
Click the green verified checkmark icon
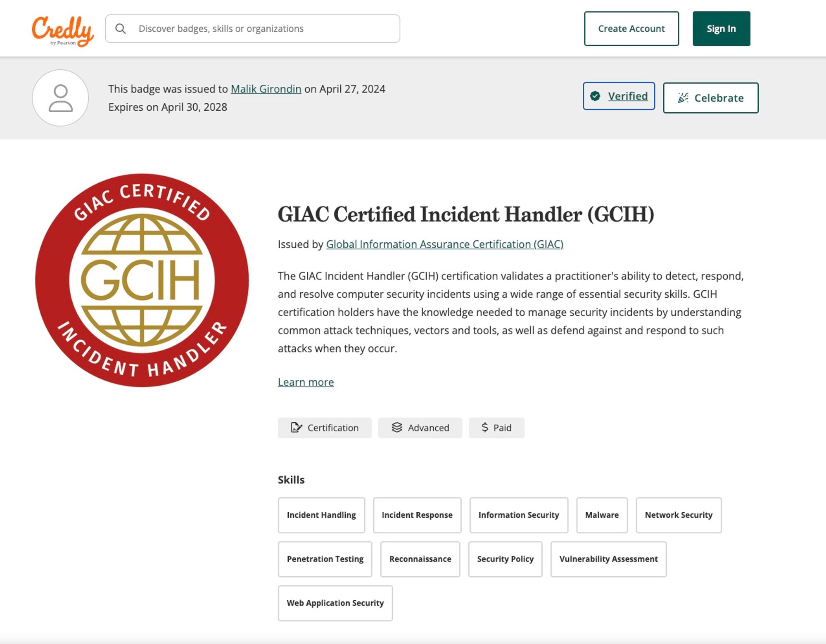(x=595, y=96)
